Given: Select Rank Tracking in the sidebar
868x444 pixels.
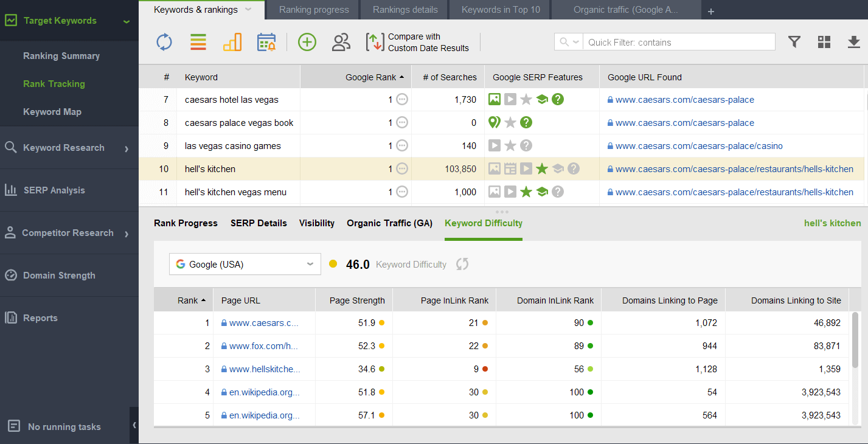Looking at the screenshot, I should coord(54,84).
